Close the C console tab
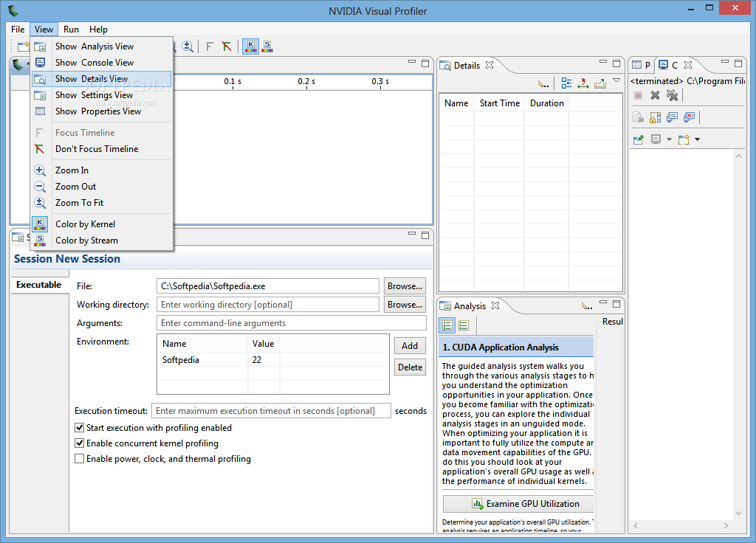The width and height of the screenshot is (756, 543). 688,65
